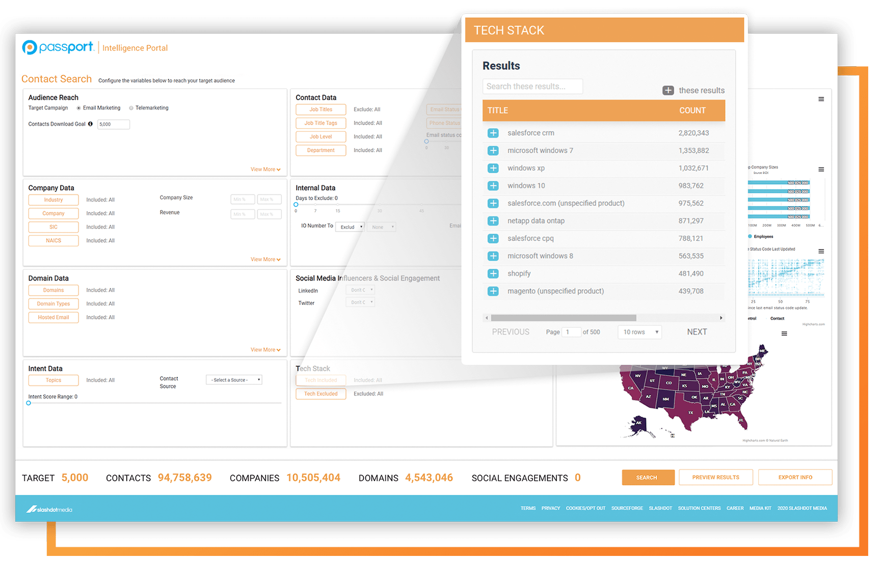Toggle Employees legend series in chart
Screen dimensions: 883x588
(761, 236)
